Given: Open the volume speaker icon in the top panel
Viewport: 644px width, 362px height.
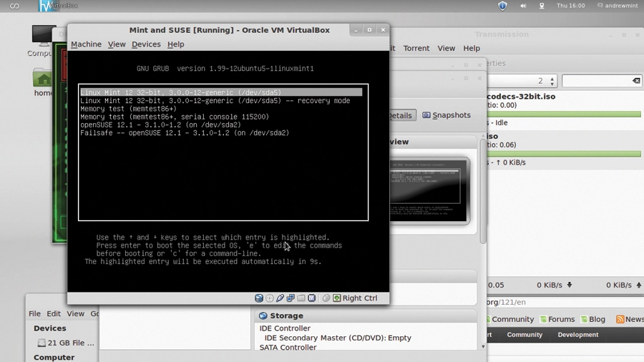Looking at the screenshot, I should coord(523,6).
